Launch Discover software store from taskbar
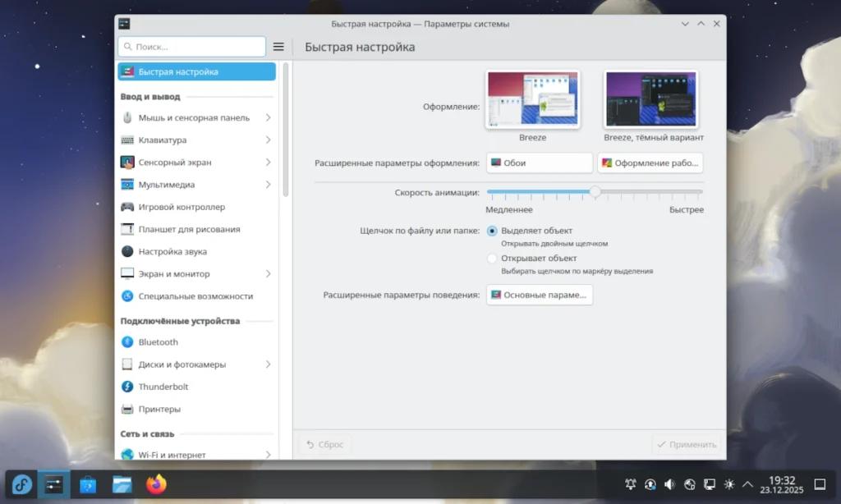 click(x=88, y=484)
